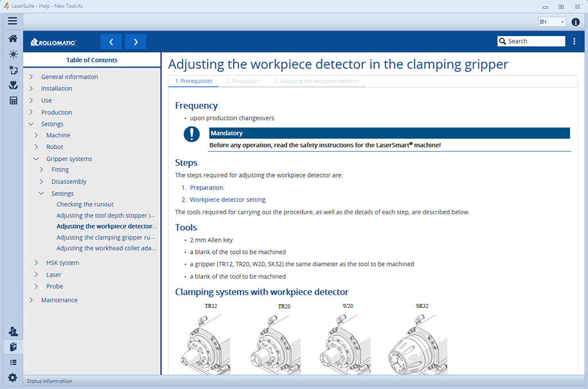Image resolution: width=588 pixels, height=389 pixels.
Task: Expand the General information tree node
Action: [x=31, y=76]
